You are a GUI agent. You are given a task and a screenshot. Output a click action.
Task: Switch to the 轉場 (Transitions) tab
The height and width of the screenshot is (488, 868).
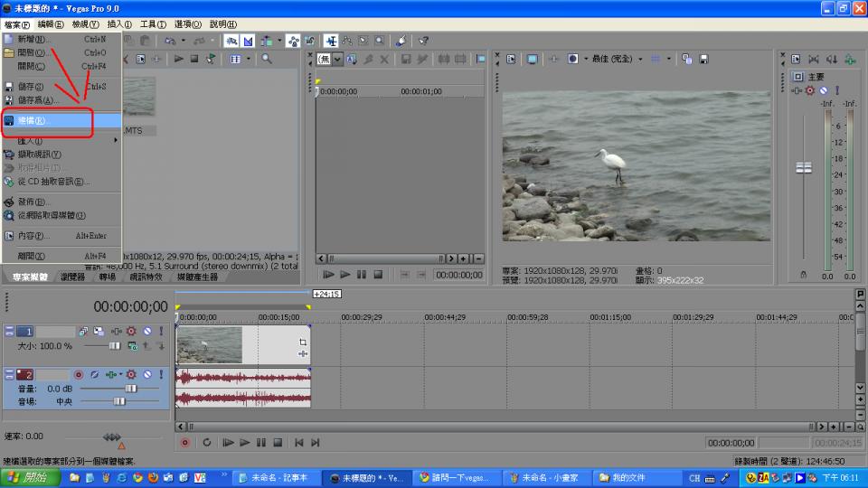108,277
